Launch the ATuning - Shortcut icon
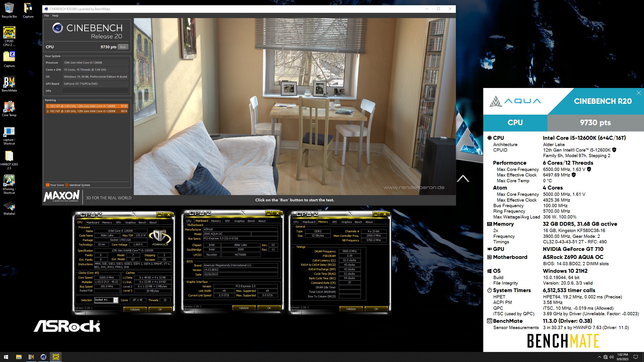This screenshot has height=362, width=644. point(9,185)
